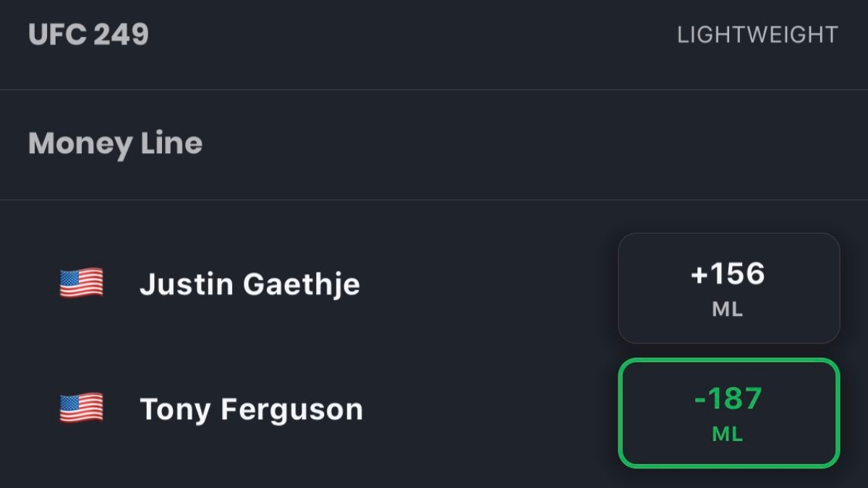Click the +156 odds number

[x=728, y=275]
